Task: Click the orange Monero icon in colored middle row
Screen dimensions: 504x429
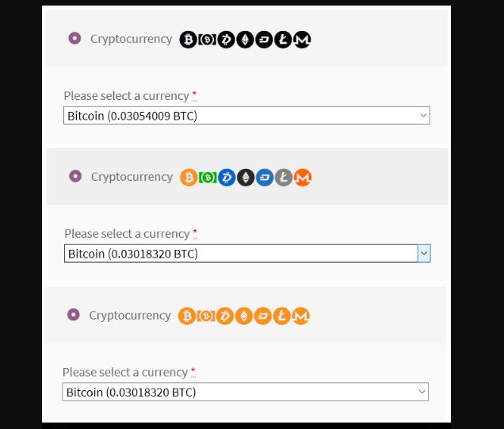Action: (303, 178)
